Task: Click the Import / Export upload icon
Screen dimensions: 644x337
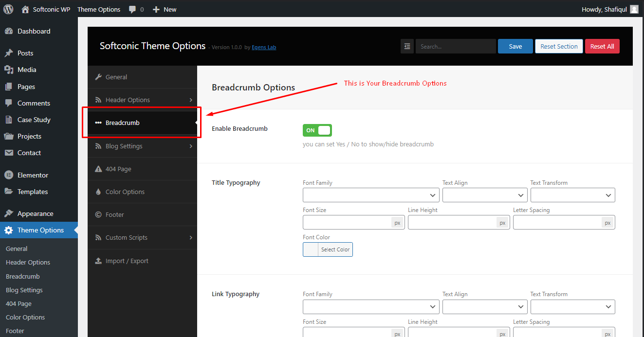Action: 98,261
